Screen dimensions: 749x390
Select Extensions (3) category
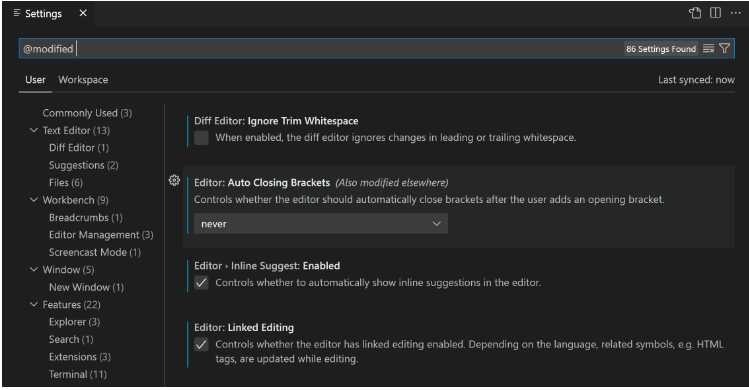(79, 357)
